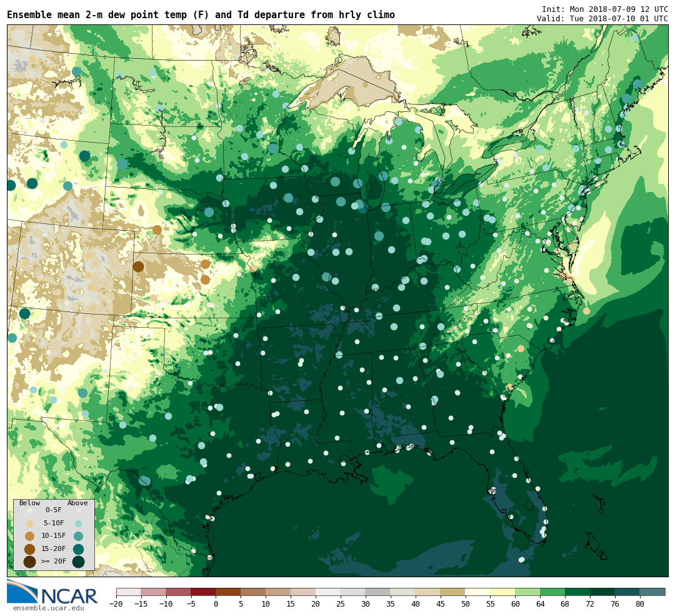Click the '68' colorbar tick label
The height and width of the screenshot is (616, 675).
click(x=565, y=604)
